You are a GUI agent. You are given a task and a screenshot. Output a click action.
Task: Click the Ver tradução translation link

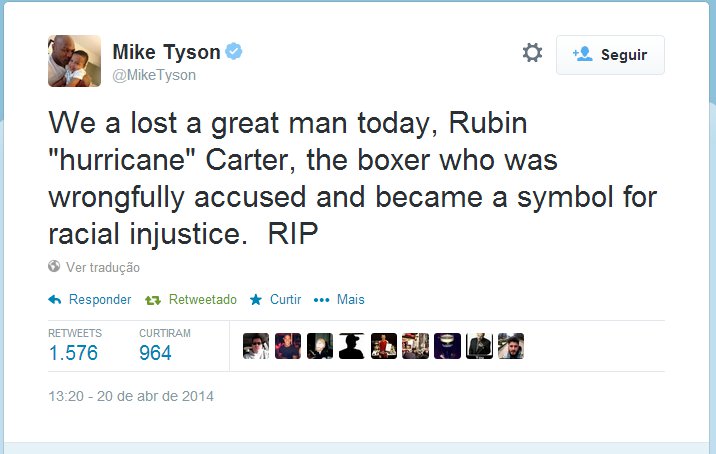coord(102,268)
